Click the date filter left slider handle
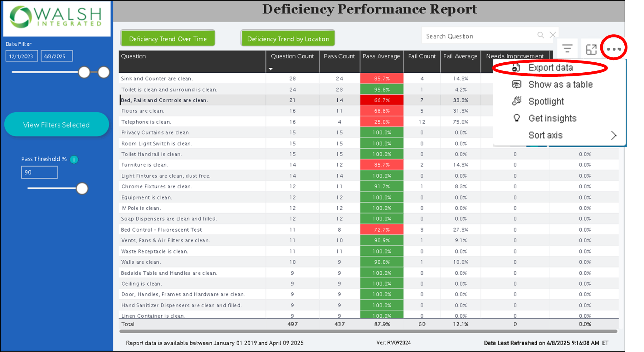 tap(84, 72)
